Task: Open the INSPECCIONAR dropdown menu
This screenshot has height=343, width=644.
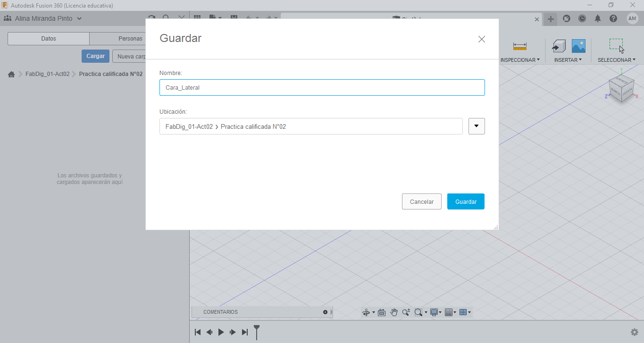Action: click(520, 60)
